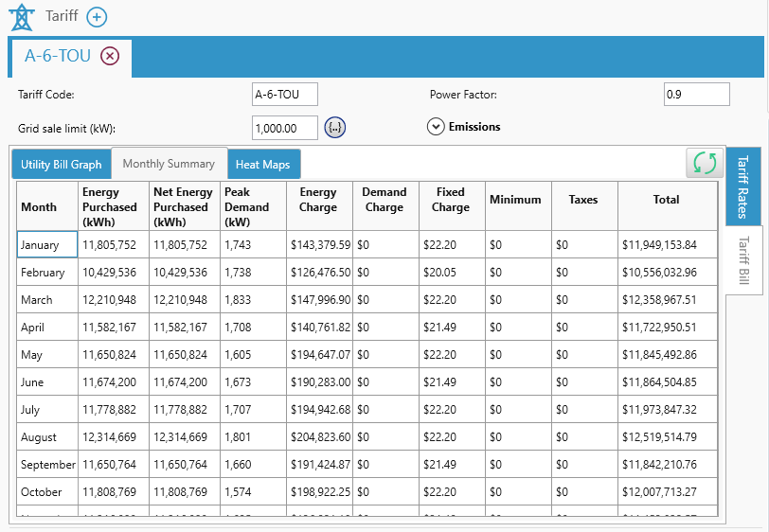This screenshot has height=532, width=769.
Task: Click the grid sale limit value box
Action: (285, 128)
